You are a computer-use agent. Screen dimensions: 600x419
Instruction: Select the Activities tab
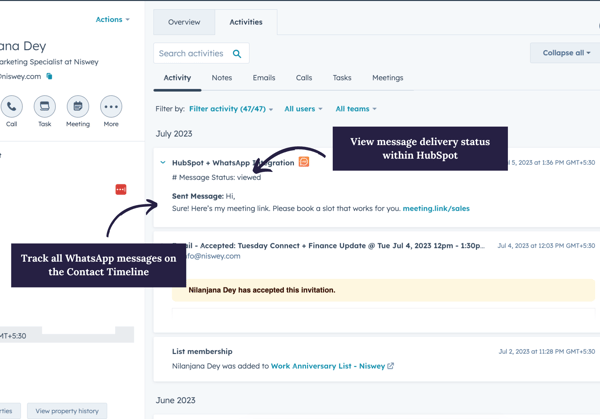(246, 22)
